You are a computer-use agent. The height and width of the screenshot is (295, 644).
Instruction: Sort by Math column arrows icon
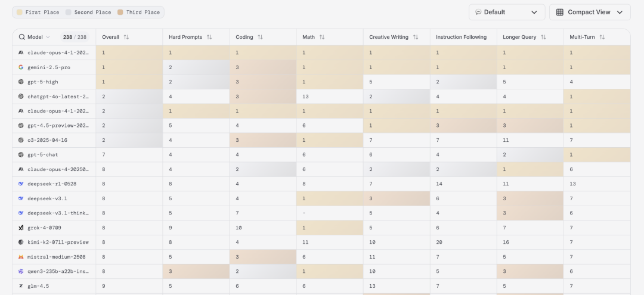[322, 37]
